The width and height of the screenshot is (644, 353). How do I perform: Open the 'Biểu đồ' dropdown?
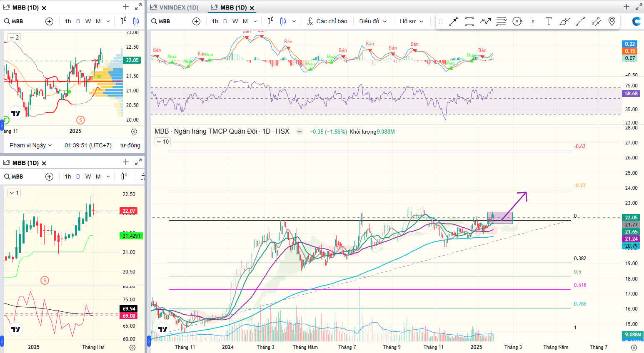[x=373, y=21]
